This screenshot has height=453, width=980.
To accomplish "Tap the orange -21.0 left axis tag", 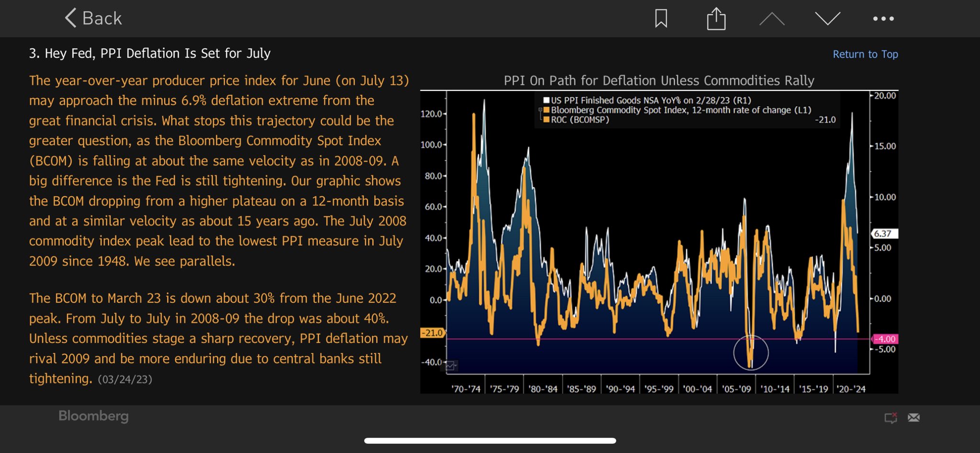I will [x=433, y=333].
